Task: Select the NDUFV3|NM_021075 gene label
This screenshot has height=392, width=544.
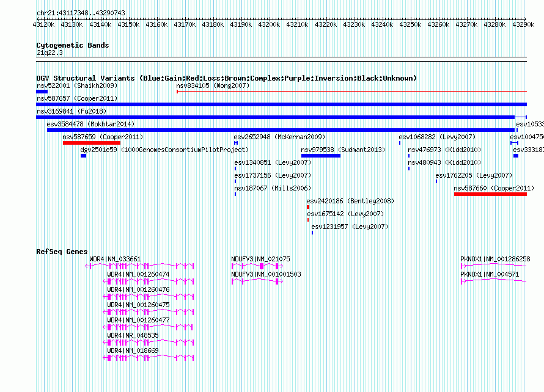Action: click(260, 259)
